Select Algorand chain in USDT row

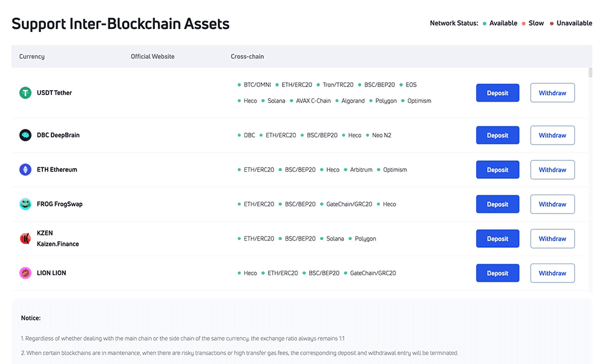350,100
